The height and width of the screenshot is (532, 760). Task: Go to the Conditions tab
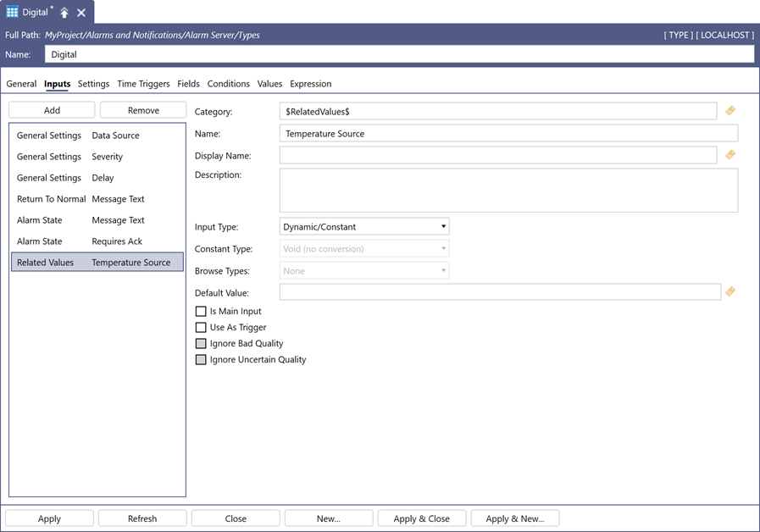[228, 84]
